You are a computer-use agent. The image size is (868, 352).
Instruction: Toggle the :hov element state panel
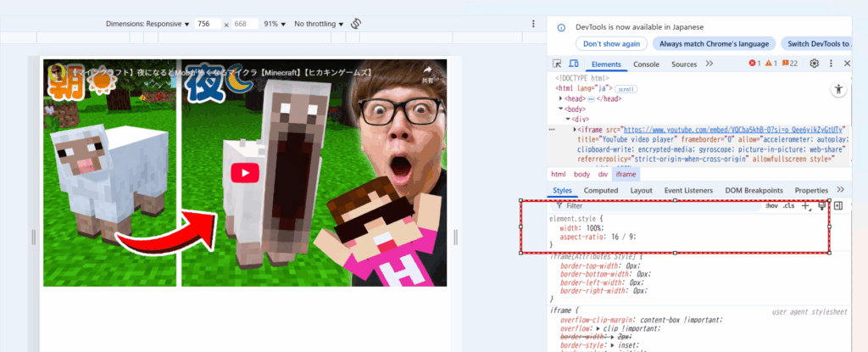[771, 205]
